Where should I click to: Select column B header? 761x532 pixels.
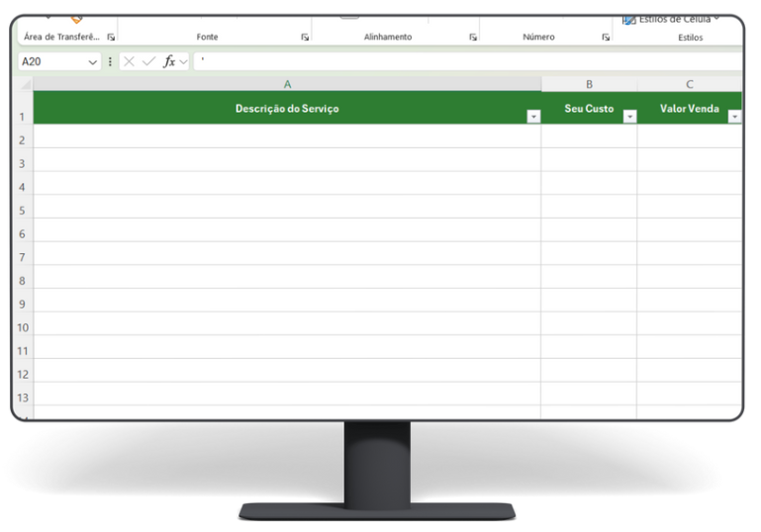[x=589, y=84]
